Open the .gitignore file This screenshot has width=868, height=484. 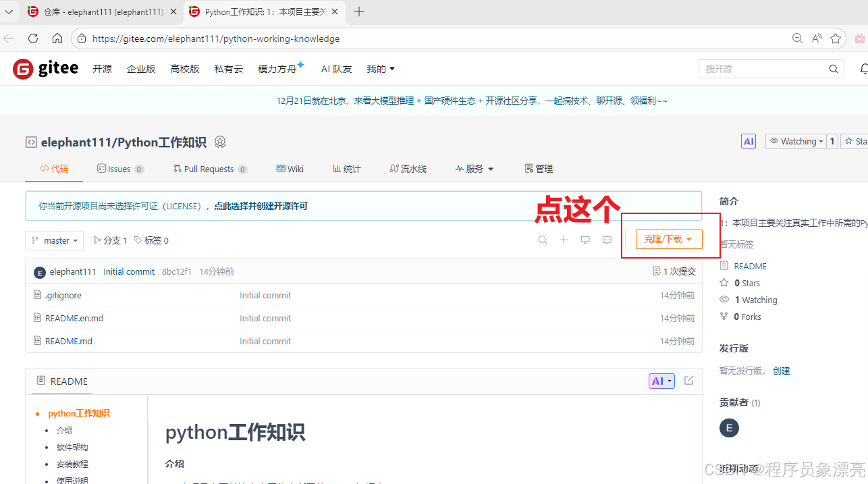pyautogui.click(x=63, y=295)
